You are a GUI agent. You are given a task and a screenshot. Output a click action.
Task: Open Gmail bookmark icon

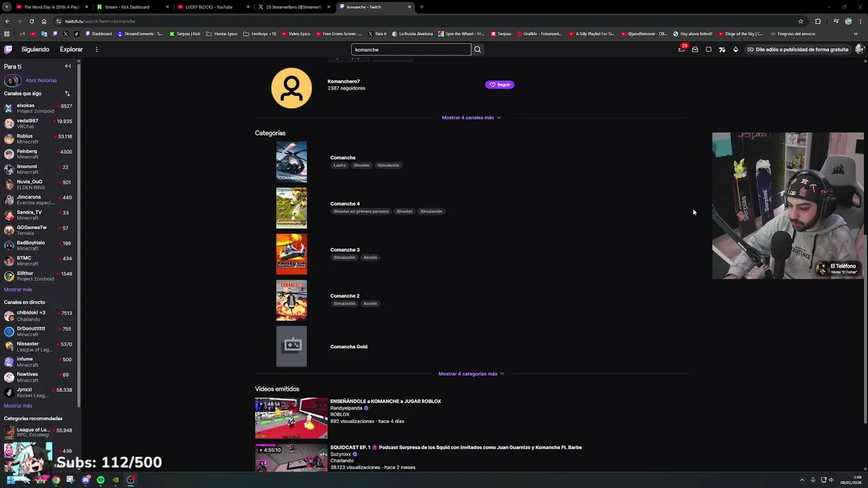pos(22,34)
